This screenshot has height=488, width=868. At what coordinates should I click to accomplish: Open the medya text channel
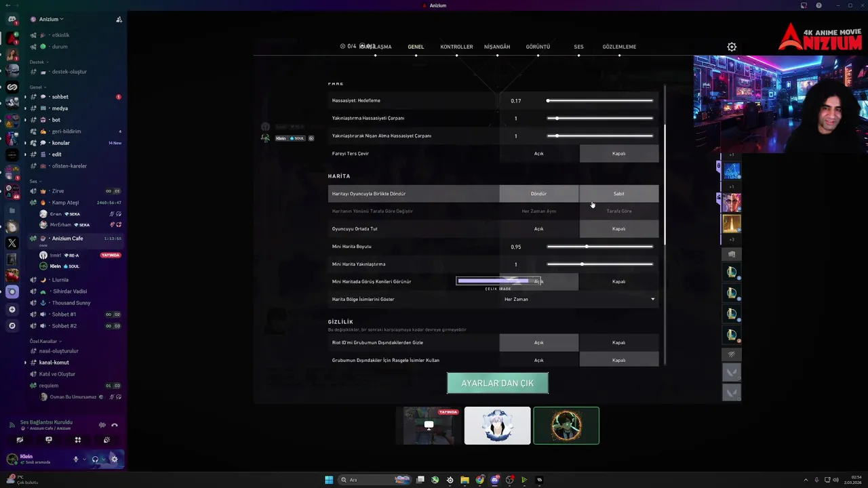[x=75, y=108]
